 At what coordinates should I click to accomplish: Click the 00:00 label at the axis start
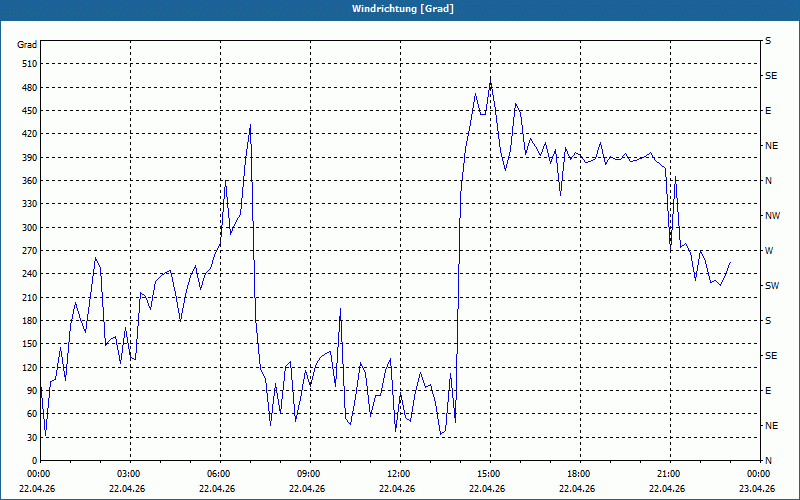click(x=38, y=474)
